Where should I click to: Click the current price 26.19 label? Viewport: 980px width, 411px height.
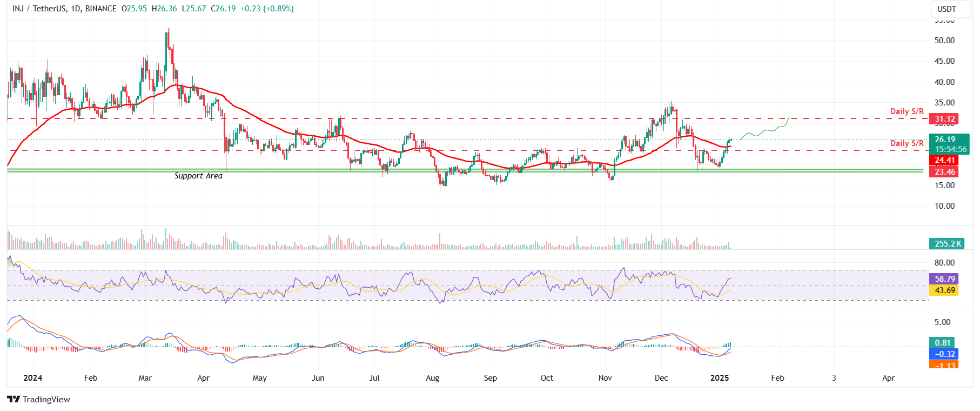pyautogui.click(x=949, y=140)
